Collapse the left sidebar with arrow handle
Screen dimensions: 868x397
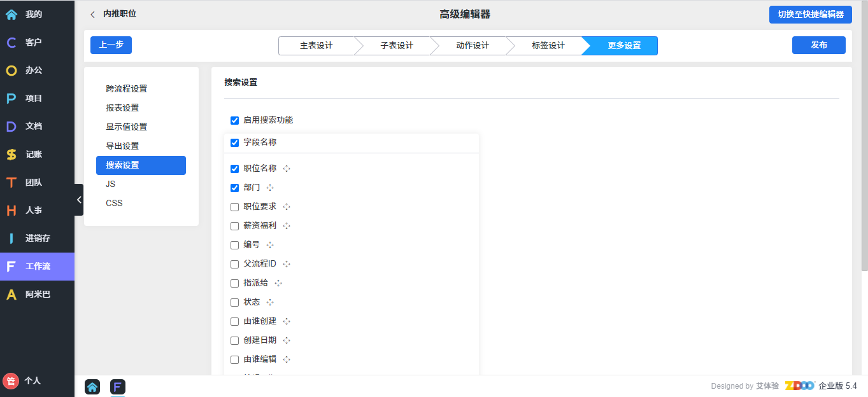point(79,200)
